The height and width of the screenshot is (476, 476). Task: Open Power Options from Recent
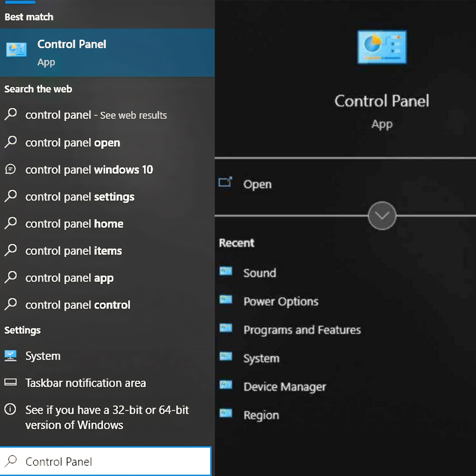(x=281, y=301)
